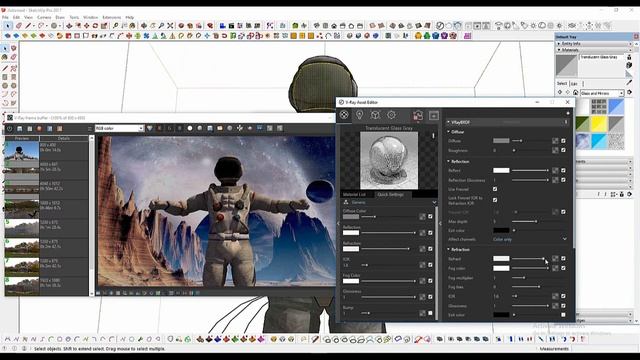Viewport: 640px width, 360px height.
Task: Collapse the Diffuse section
Action: point(449,132)
